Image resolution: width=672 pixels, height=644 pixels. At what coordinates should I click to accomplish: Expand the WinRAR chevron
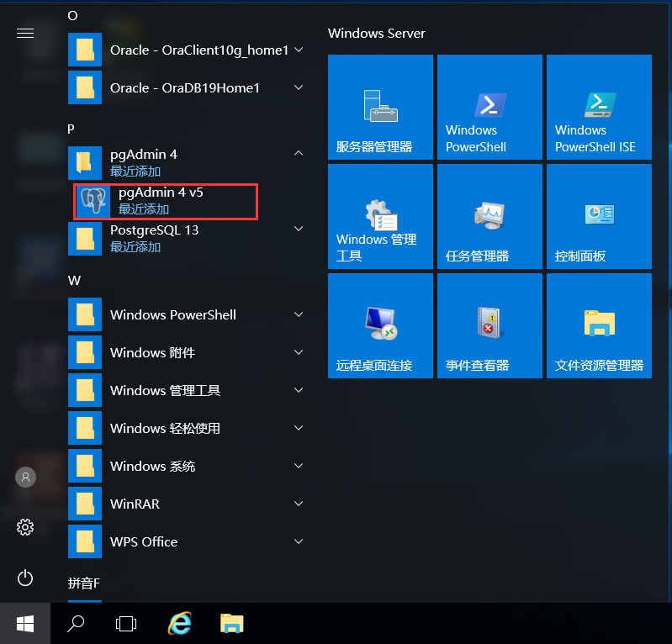299,504
